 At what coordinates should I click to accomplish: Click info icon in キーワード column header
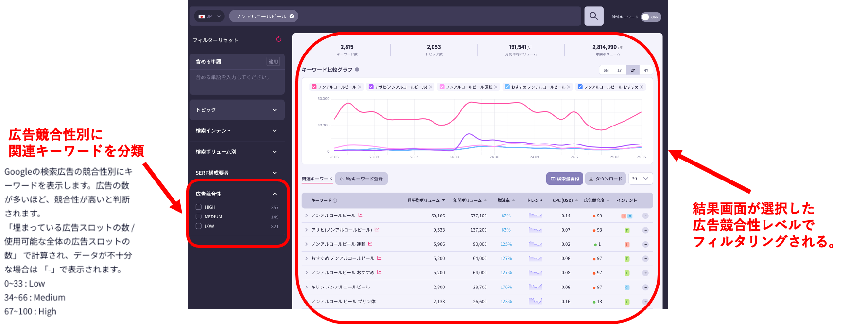pos(335,201)
